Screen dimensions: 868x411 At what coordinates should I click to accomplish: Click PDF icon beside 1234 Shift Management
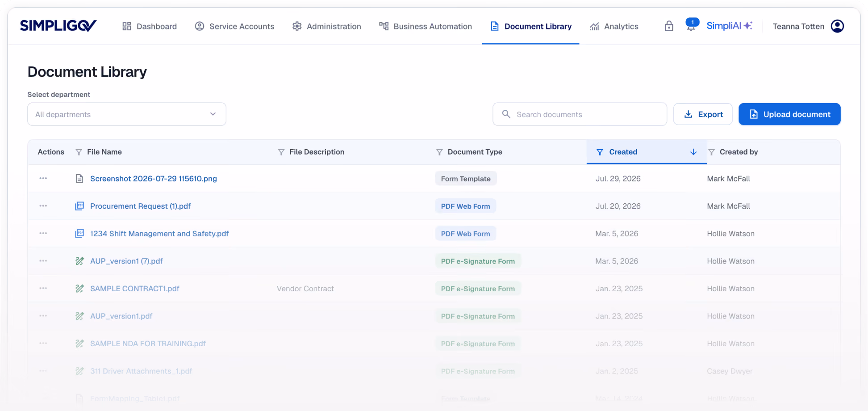pos(79,234)
